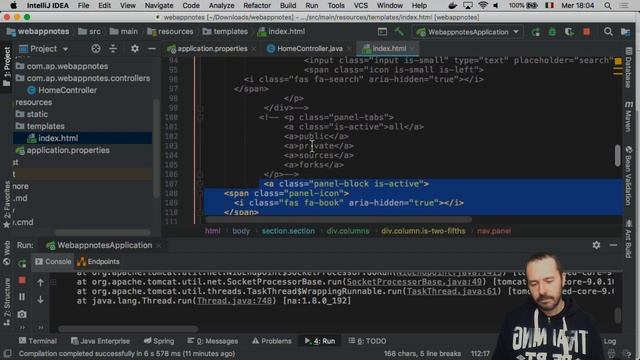Open the project structure icon at top right

(625, 32)
